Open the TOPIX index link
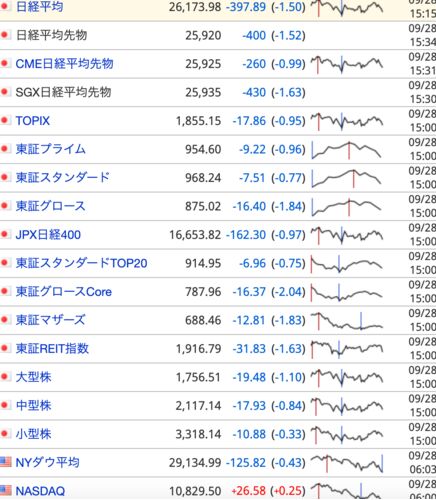 [x=33, y=121]
